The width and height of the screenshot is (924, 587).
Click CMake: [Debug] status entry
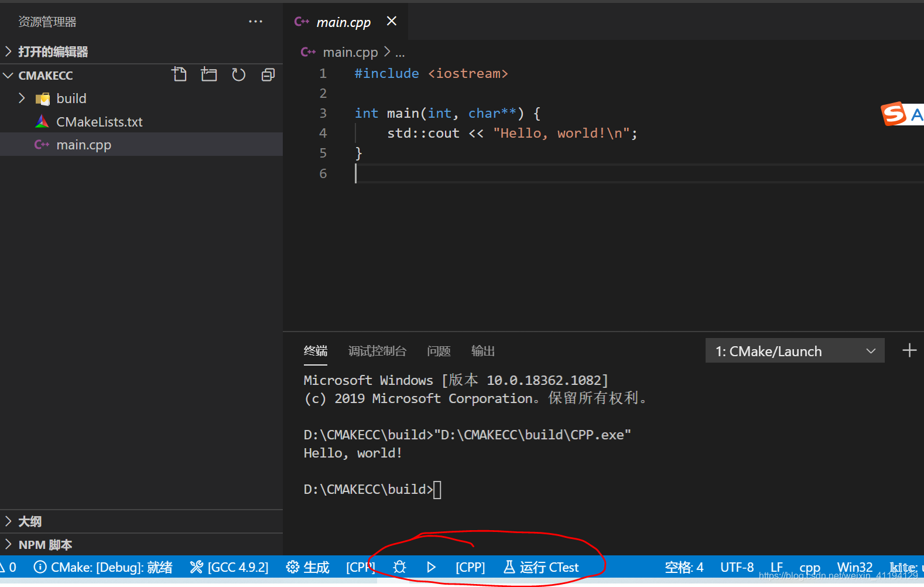(103, 567)
